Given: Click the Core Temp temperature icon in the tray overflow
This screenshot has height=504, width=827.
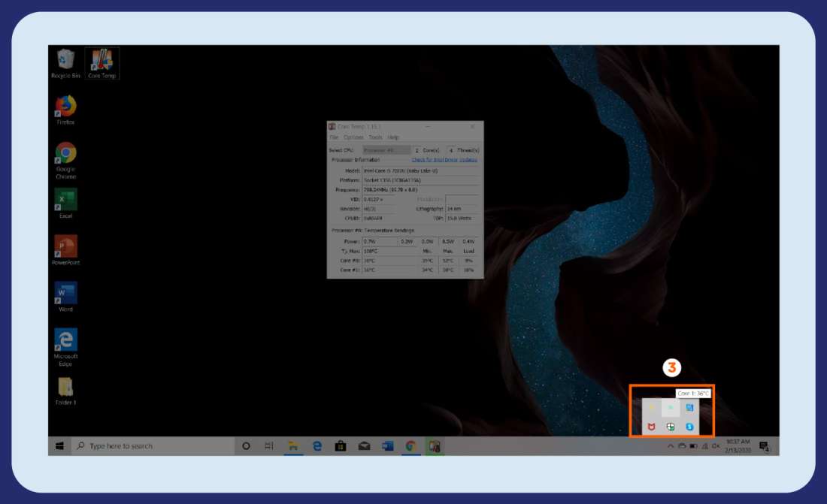Looking at the screenshot, I should [671, 406].
